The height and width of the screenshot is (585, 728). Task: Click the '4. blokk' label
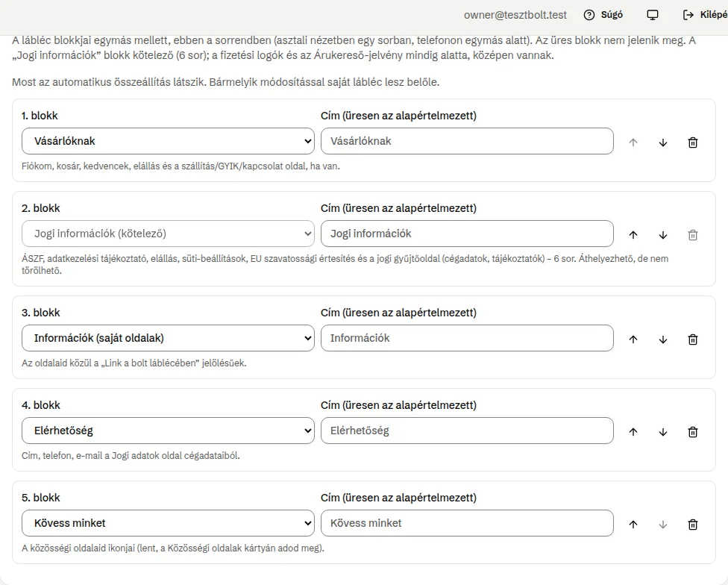41,405
